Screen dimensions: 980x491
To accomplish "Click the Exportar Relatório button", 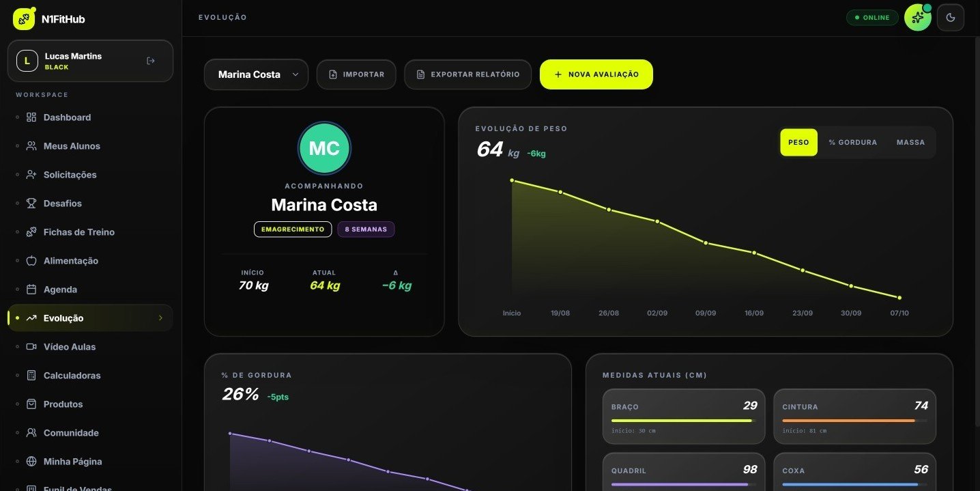I will click(467, 74).
